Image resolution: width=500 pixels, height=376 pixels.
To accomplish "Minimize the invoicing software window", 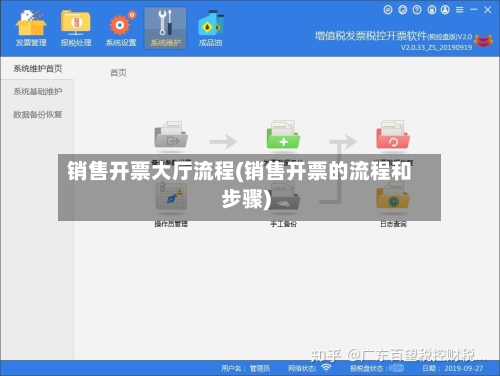I will (474, 10).
